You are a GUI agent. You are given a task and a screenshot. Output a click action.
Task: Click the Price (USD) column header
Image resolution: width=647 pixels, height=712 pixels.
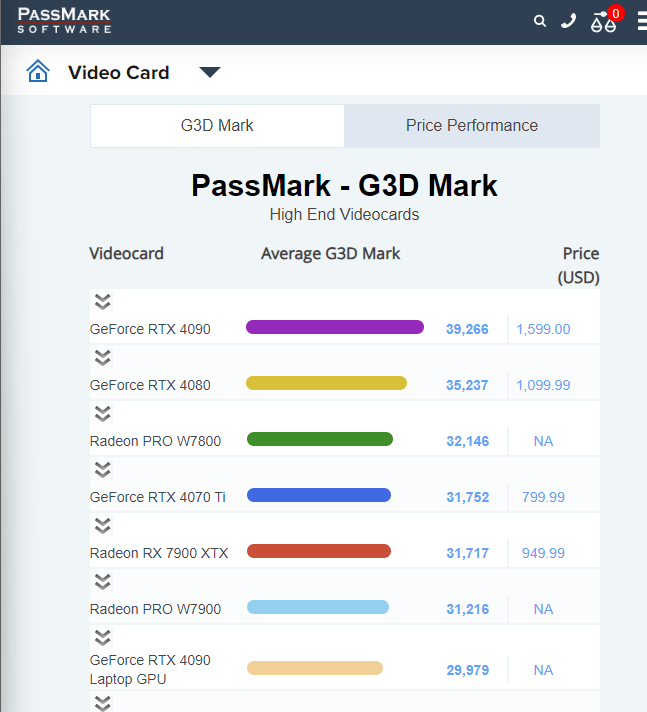click(x=578, y=265)
